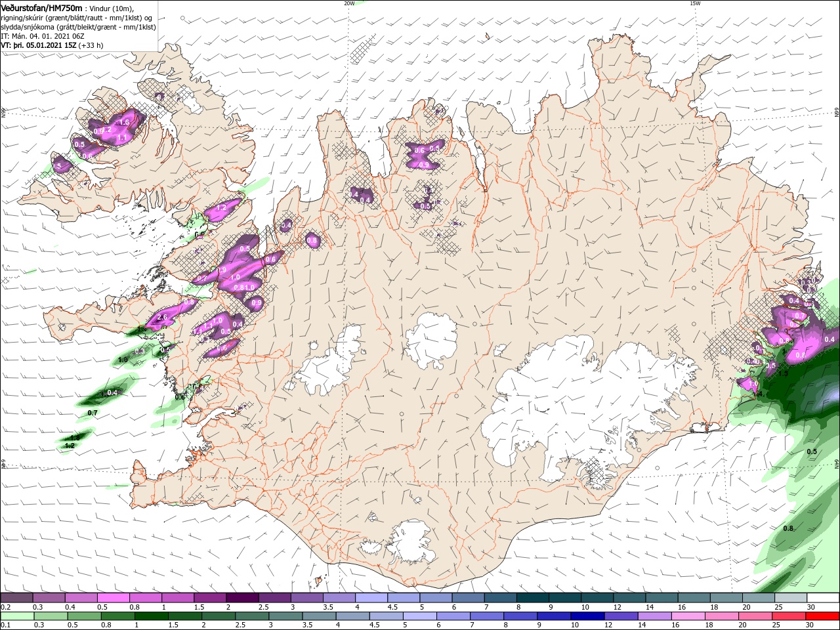Viewport: 840px width, 630px height.
Task: Pick the upper legend swatch between 6 and 7
Action: point(469,598)
